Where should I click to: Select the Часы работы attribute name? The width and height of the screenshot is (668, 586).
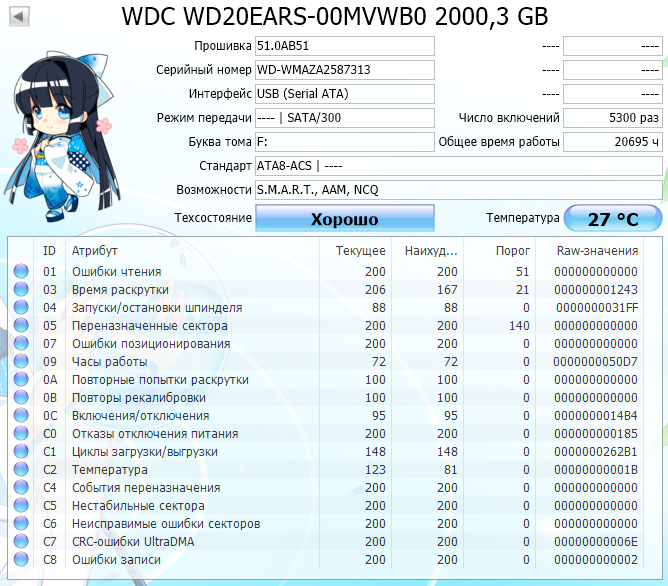coord(109,362)
